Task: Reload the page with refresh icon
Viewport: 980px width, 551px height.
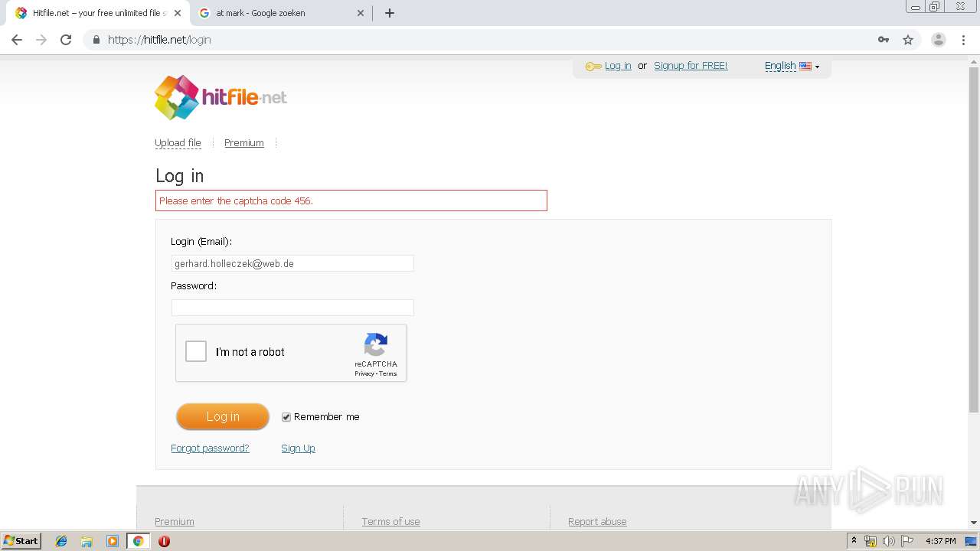Action: tap(66, 40)
